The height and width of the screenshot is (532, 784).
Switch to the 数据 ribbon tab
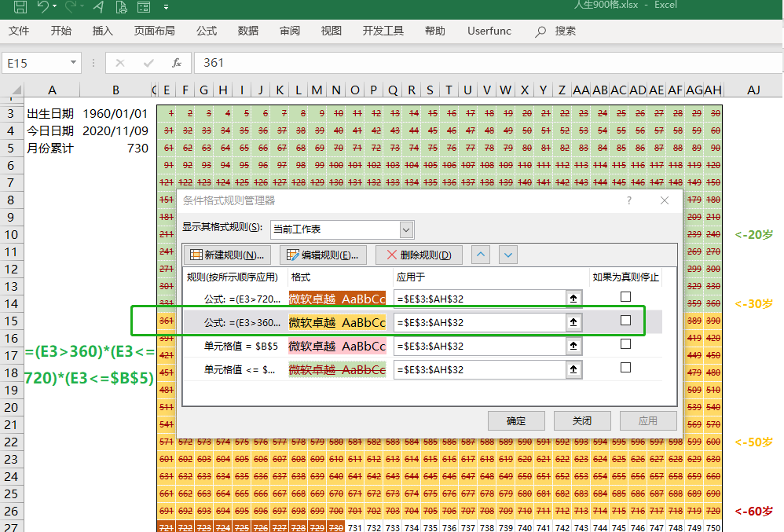[248, 31]
